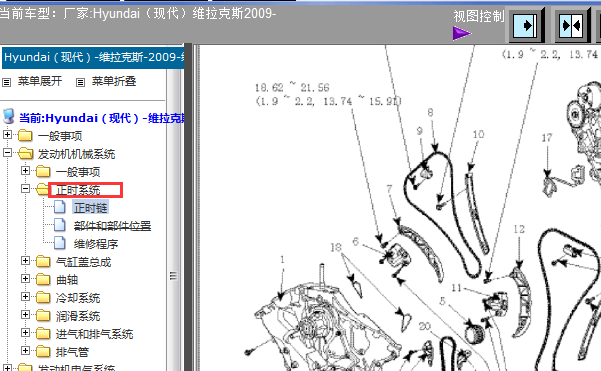Click the folder icon of top-level 一般事项

point(25,135)
